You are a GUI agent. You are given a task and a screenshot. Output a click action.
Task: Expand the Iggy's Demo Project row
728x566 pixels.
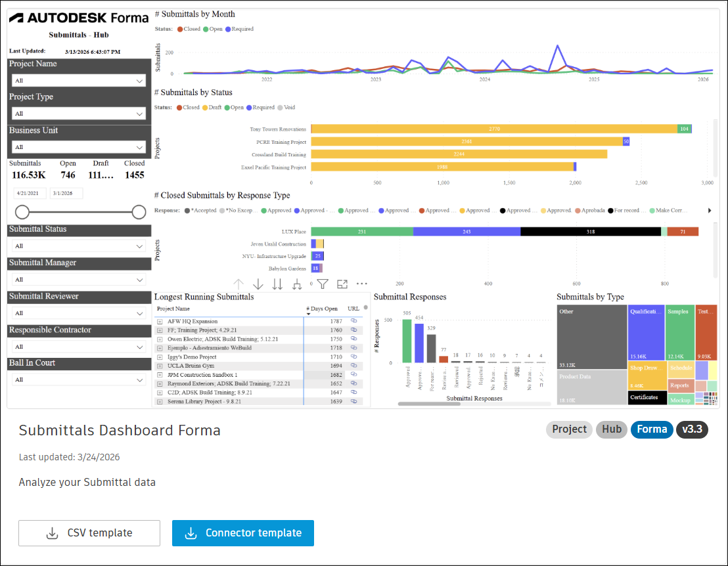pos(160,357)
